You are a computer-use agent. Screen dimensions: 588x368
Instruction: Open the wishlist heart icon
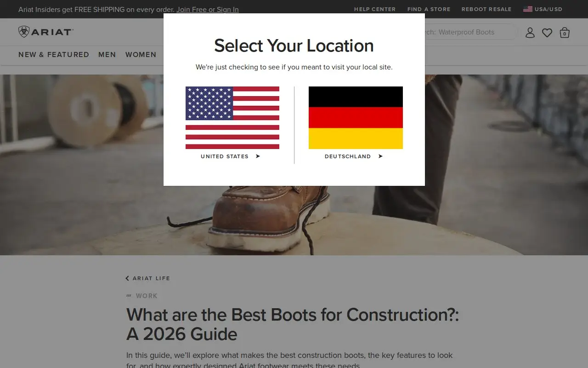(x=547, y=33)
